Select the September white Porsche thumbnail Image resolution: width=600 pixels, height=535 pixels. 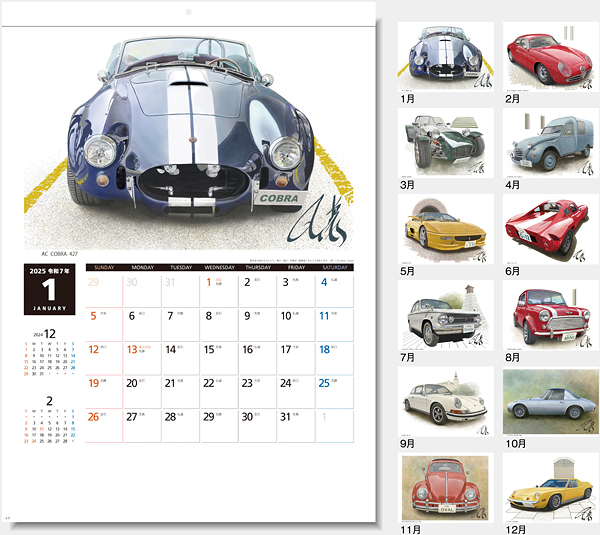(446, 402)
